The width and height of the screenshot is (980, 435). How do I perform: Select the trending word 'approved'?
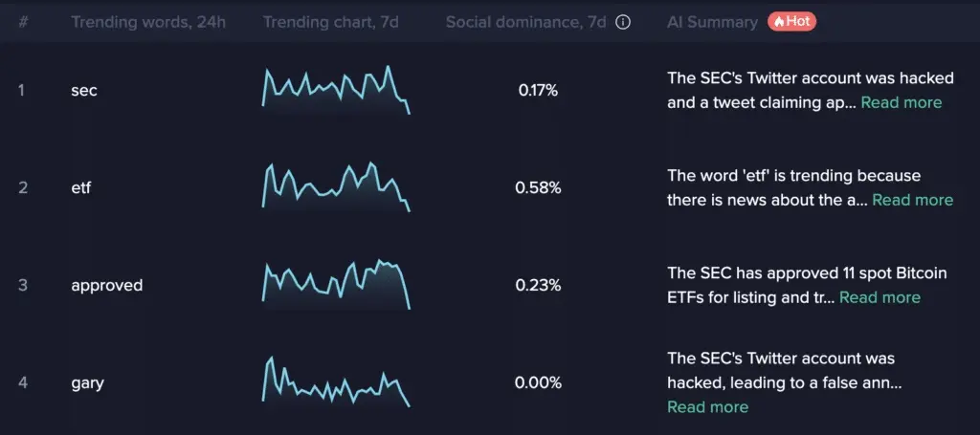(x=106, y=285)
